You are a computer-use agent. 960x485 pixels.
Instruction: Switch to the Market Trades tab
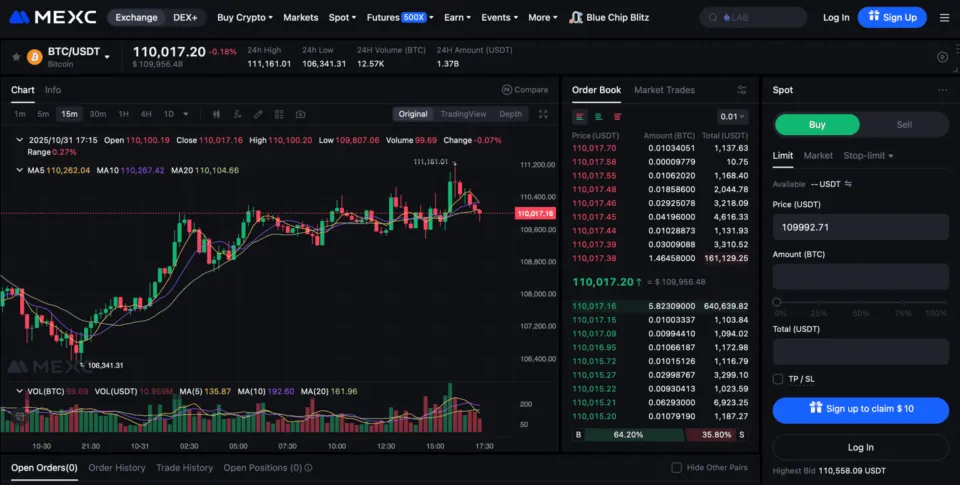664,90
